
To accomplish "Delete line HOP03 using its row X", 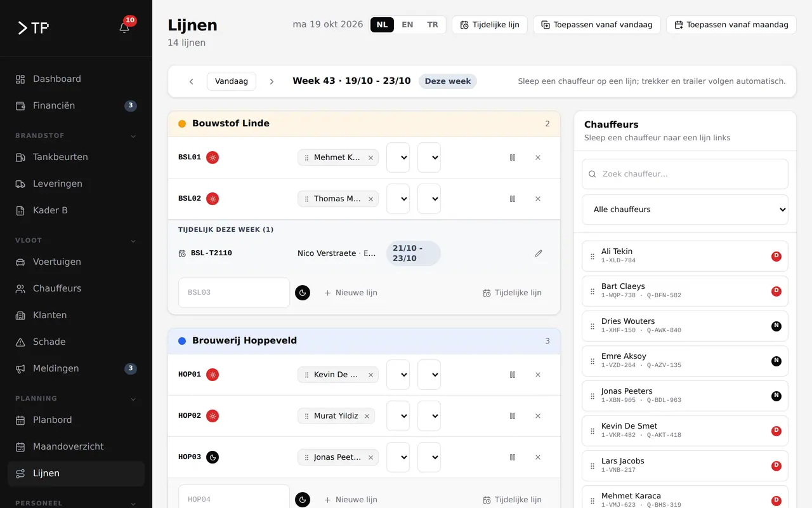I will click(538, 457).
